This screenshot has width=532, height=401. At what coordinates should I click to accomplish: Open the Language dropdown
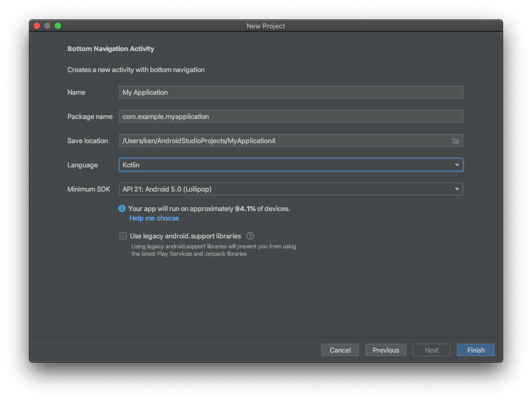coord(291,165)
